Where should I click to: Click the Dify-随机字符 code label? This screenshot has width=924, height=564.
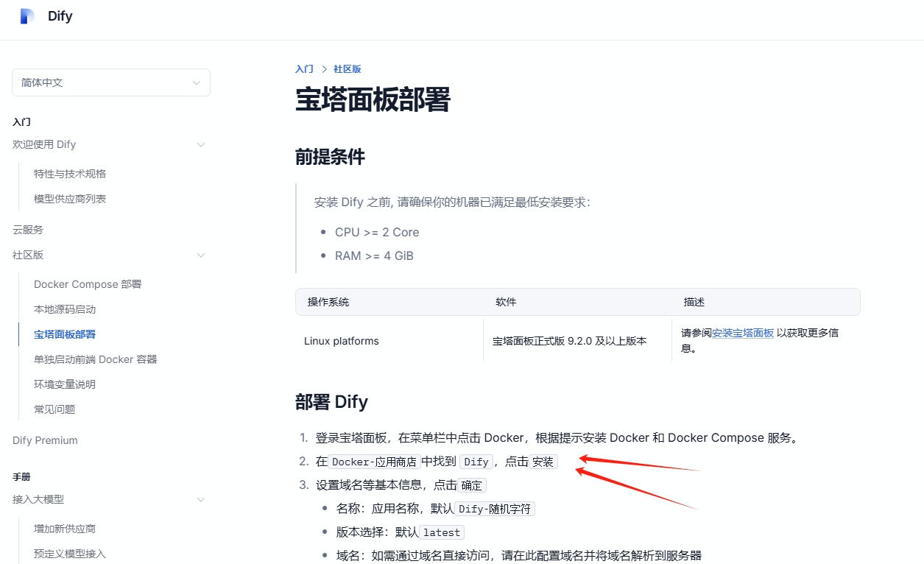[495, 509]
